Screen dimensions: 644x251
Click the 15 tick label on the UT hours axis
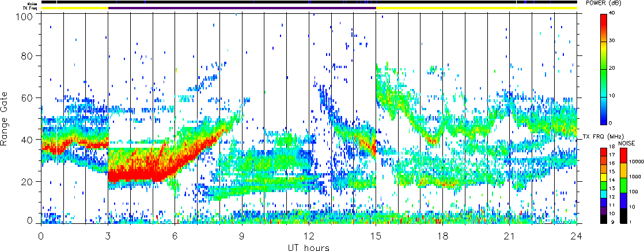click(376, 237)
